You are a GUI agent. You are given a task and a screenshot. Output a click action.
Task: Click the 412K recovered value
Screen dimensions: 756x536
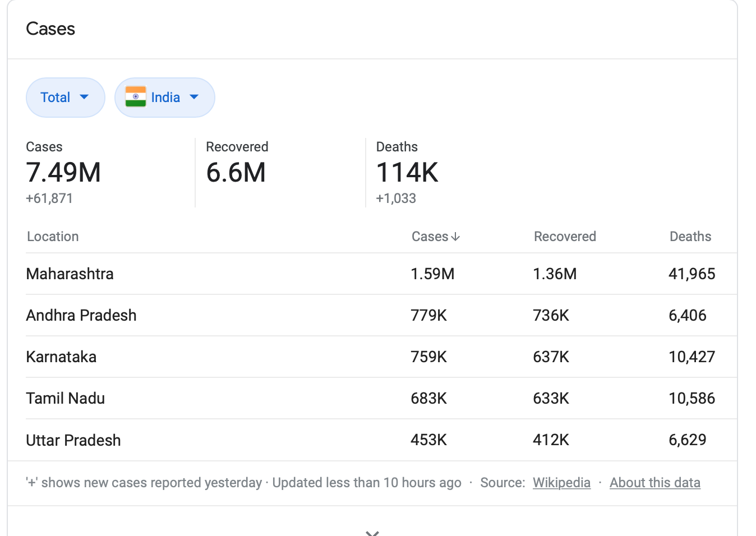click(551, 440)
